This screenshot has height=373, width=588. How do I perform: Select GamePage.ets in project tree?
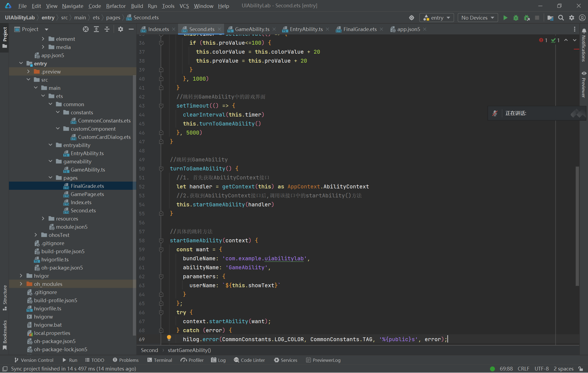coord(87,194)
